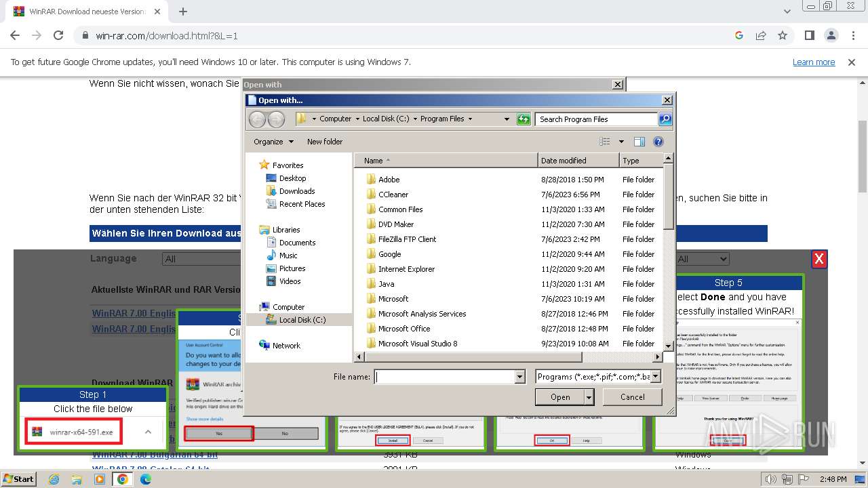The height and width of the screenshot is (488, 868).
Task: Expand the File name history dropdown
Action: (520, 377)
